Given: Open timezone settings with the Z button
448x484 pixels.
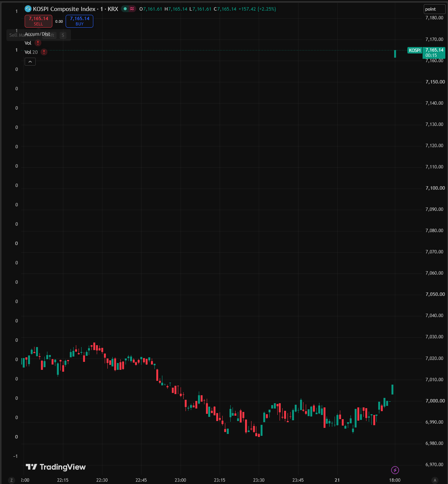Looking at the screenshot, I should 11,480.
